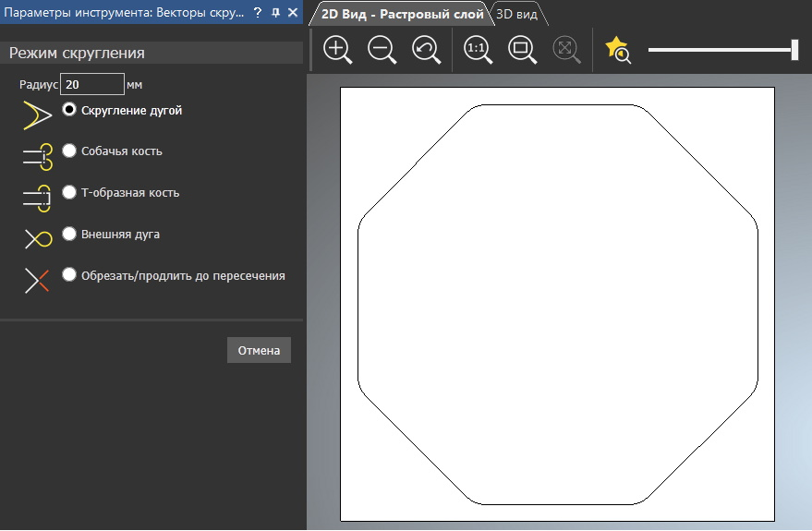Screen dimensions: 812x531
Task: Restore previous view with undo-zoom icon
Action: click(x=426, y=50)
